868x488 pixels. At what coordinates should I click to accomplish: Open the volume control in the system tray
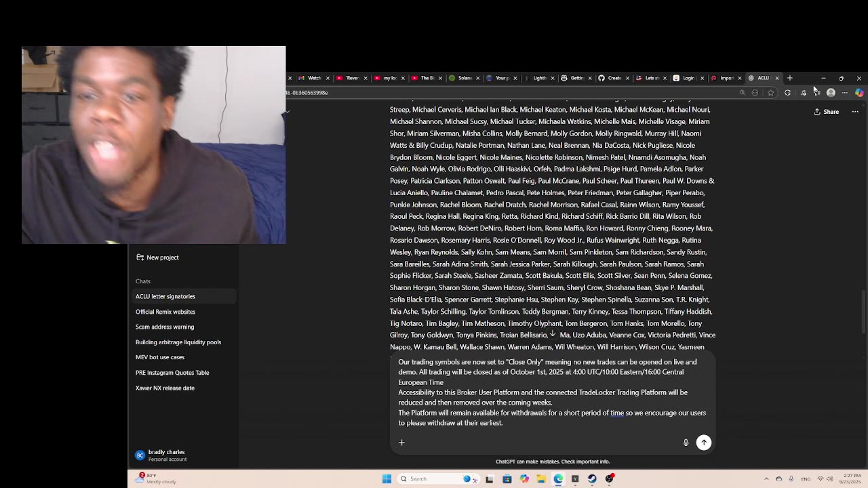(x=831, y=479)
